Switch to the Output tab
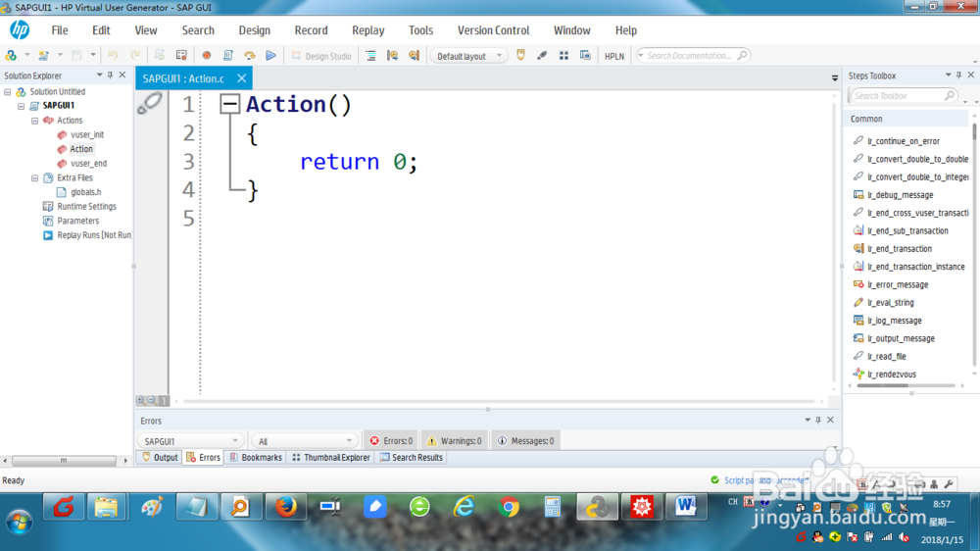The width and height of the screenshot is (980, 551). point(160,458)
